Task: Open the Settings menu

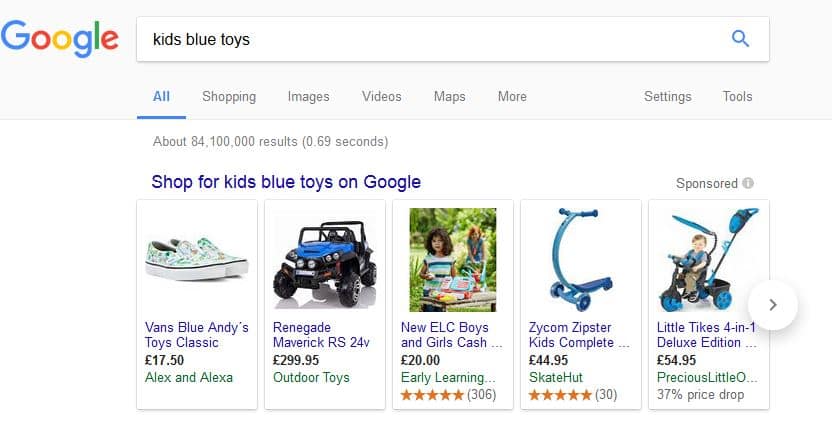Action: (x=667, y=97)
